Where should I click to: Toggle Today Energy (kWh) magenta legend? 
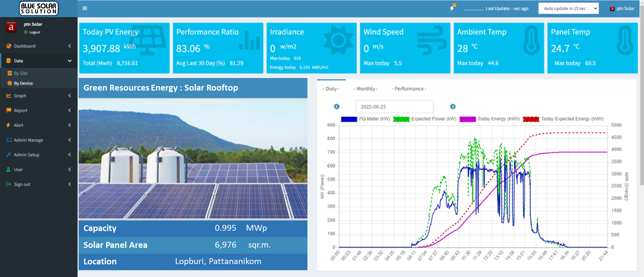[489, 119]
